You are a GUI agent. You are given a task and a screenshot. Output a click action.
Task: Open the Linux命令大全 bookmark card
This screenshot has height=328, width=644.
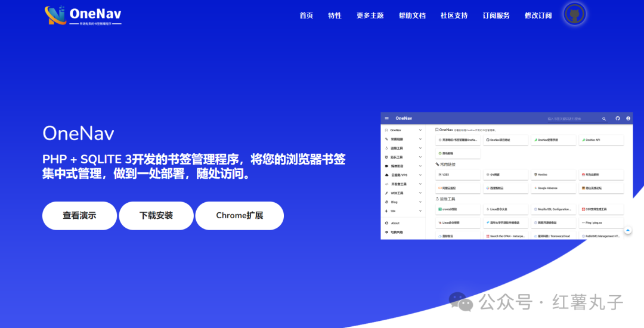point(506,209)
